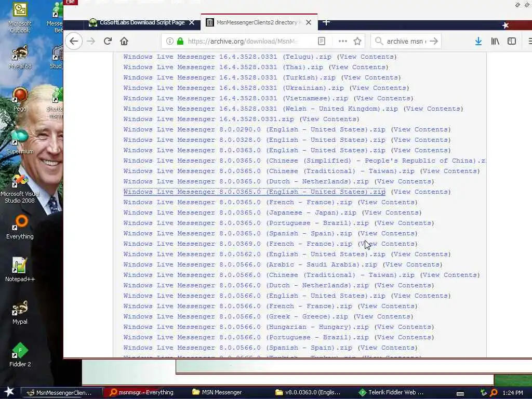The width and height of the screenshot is (532, 399).
Task: Open taskbar start star button
Action: pyautogui.click(x=9, y=392)
